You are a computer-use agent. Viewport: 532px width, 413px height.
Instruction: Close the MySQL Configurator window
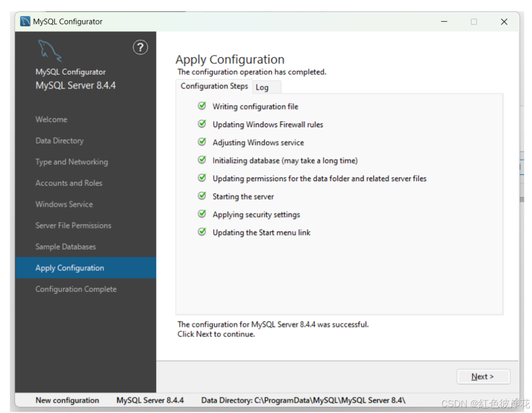504,22
